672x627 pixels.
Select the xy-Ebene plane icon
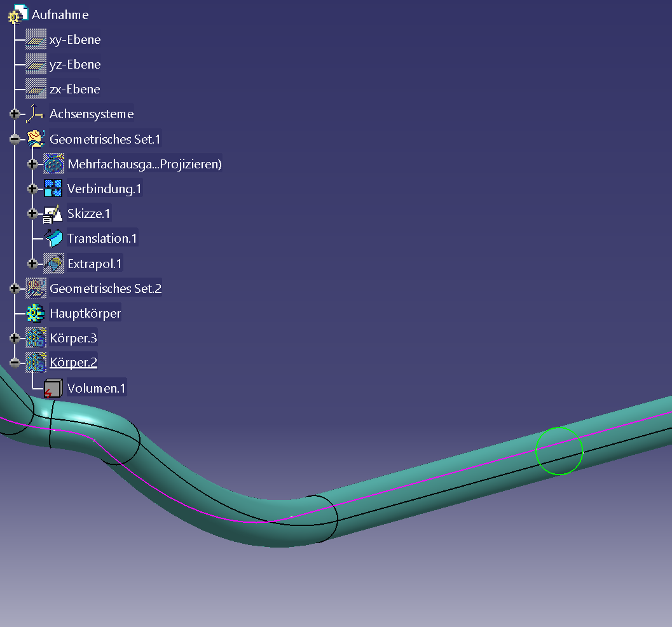(x=36, y=39)
